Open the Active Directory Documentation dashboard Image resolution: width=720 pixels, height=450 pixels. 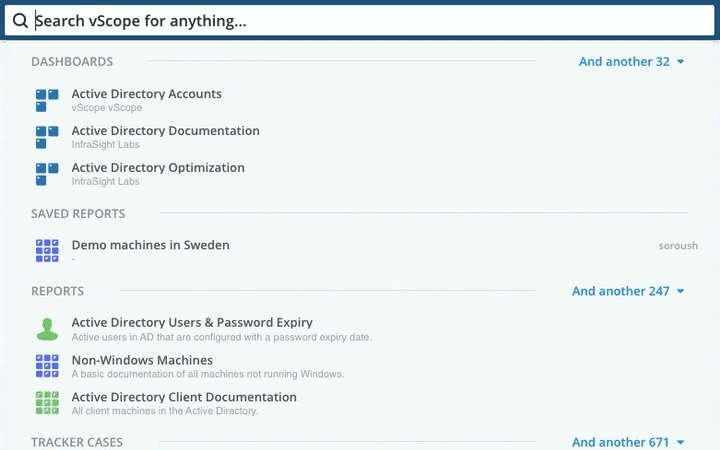(165, 130)
